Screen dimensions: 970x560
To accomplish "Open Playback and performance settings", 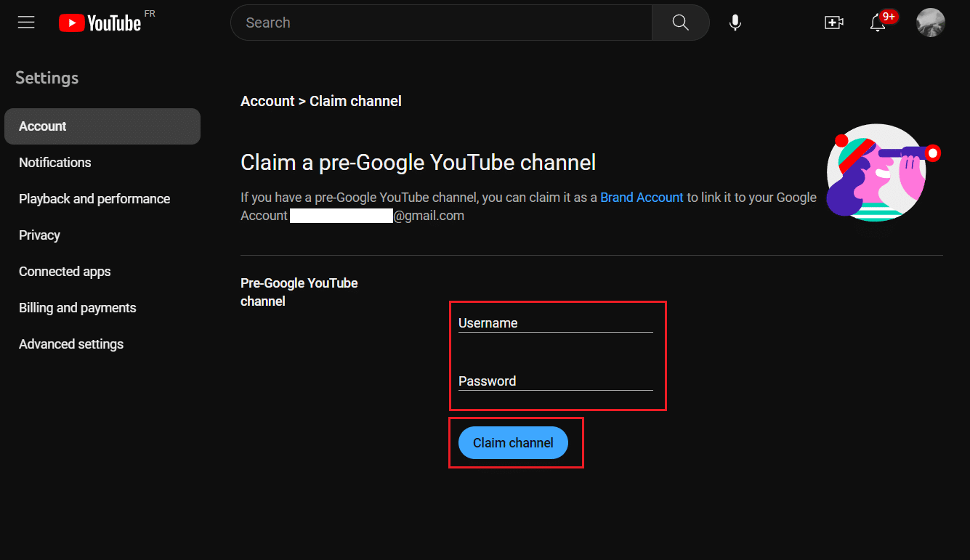I will (x=102, y=199).
